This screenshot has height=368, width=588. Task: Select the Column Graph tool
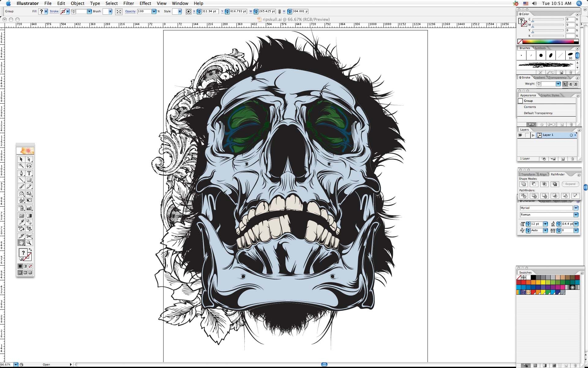click(29, 208)
